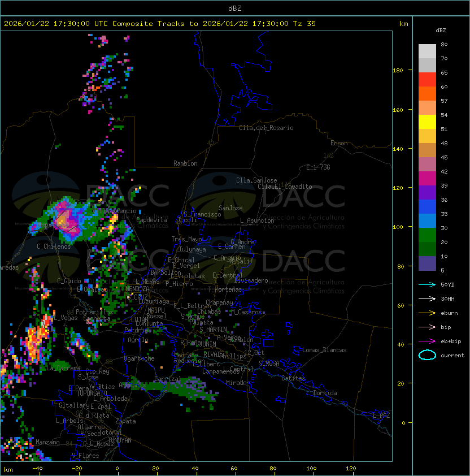Click the 'L_PAZ' map label

[381, 416]
